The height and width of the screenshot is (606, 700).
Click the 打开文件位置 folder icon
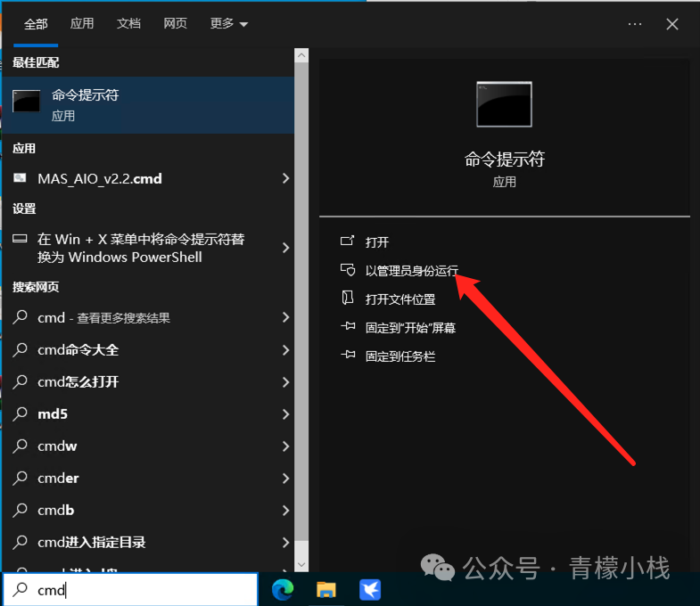[x=347, y=298]
